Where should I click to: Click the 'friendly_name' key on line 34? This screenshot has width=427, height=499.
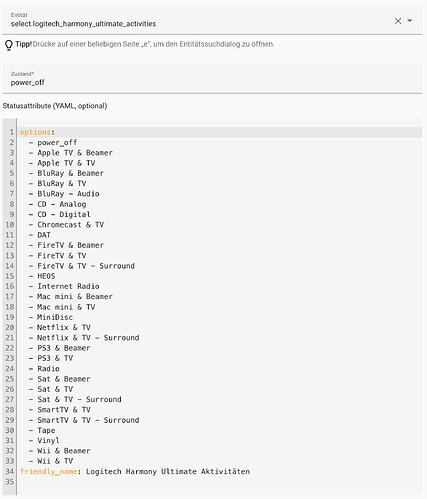click(x=49, y=472)
